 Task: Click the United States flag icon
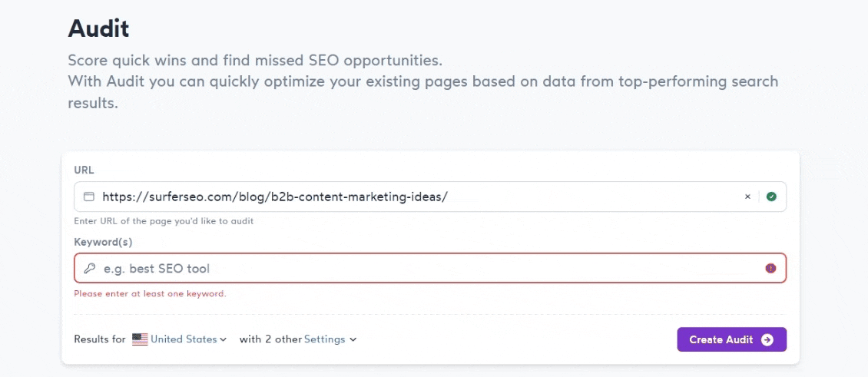pos(140,339)
